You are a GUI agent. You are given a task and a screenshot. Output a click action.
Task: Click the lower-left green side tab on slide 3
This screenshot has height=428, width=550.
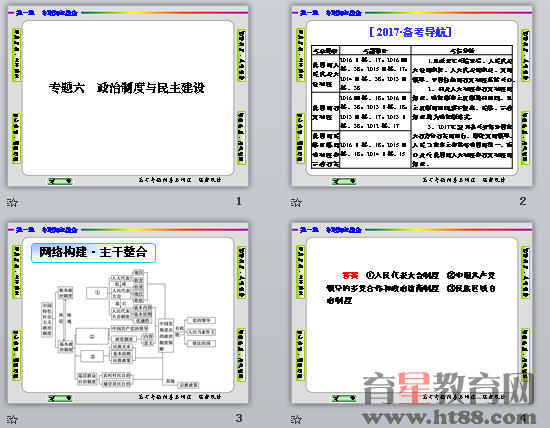point(16,355)
